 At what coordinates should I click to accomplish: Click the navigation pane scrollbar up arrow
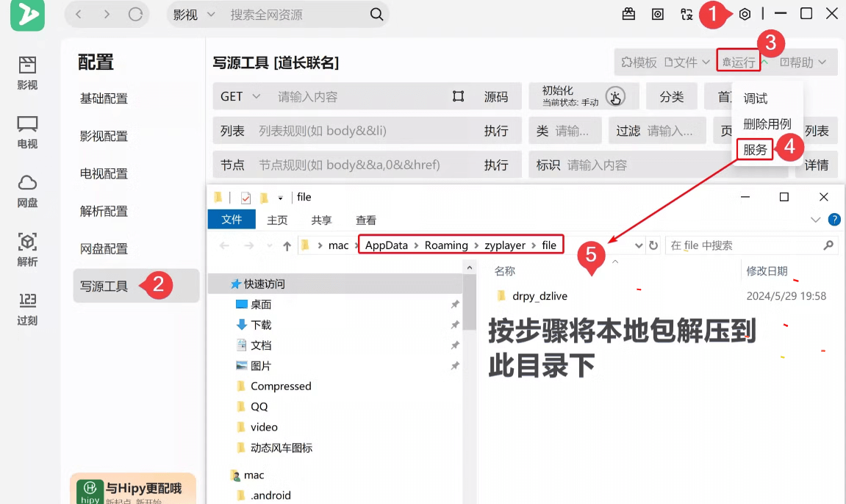click(x=470, y=267)
